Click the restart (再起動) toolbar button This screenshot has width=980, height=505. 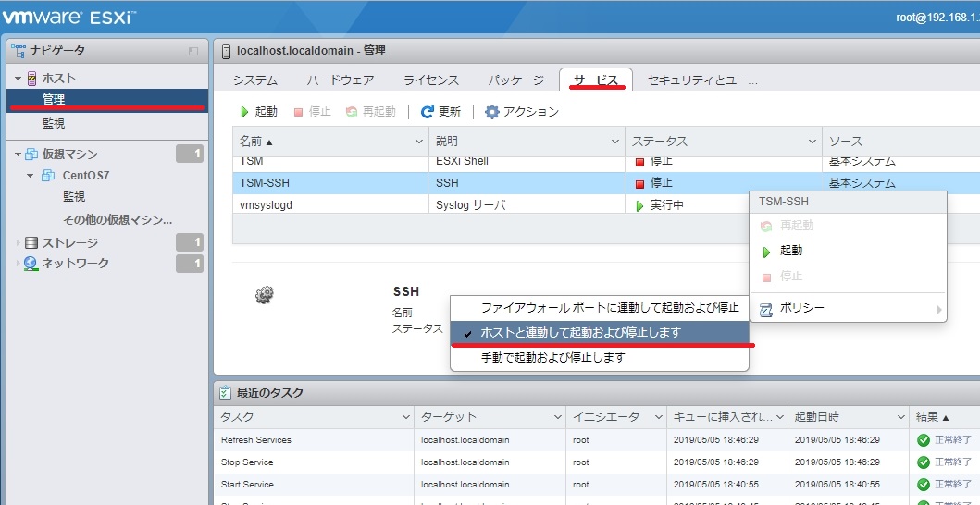click(x=371, y=112)
